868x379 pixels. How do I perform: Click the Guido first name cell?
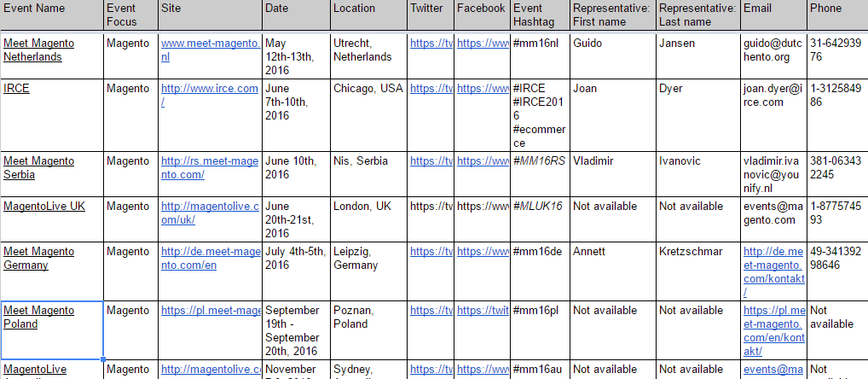pyautogui.click(x=613, y=55)
